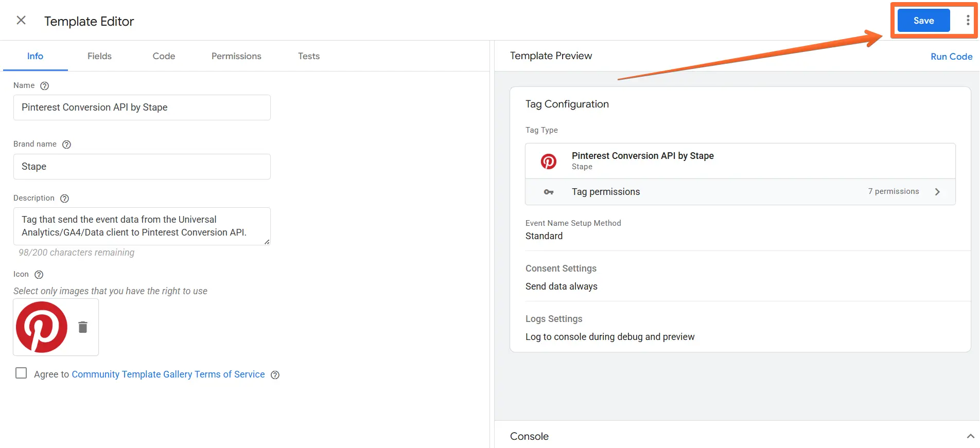The image size is (980, 448).
Task: Delete the Pinterest icon with the trash can
Action: point(83,327)
